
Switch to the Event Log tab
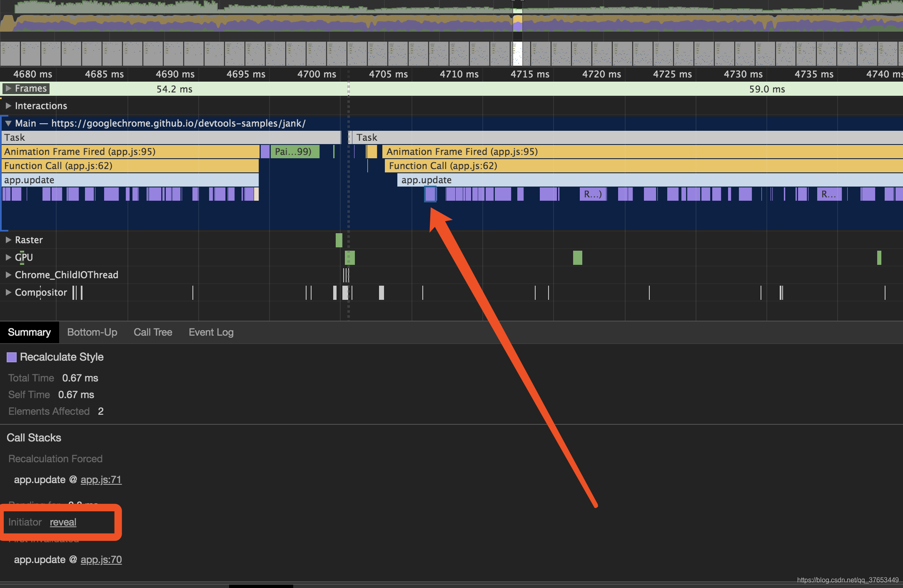[211, 332]
